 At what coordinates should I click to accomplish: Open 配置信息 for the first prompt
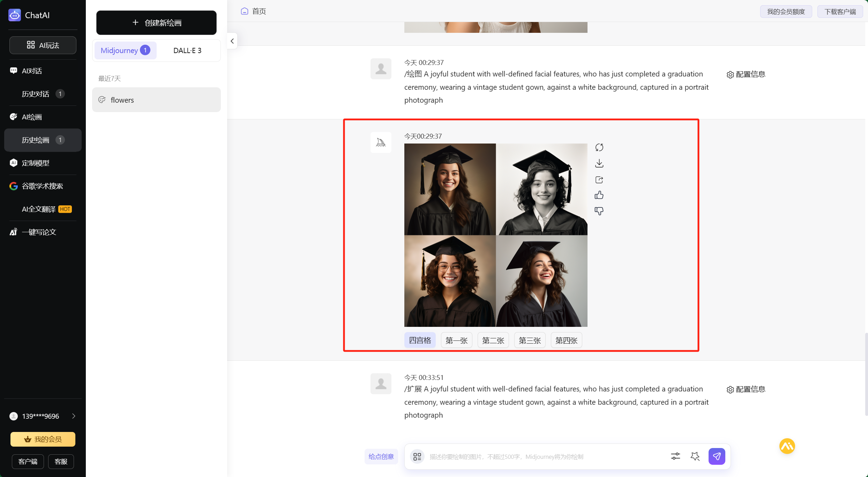tap(746, 74)
